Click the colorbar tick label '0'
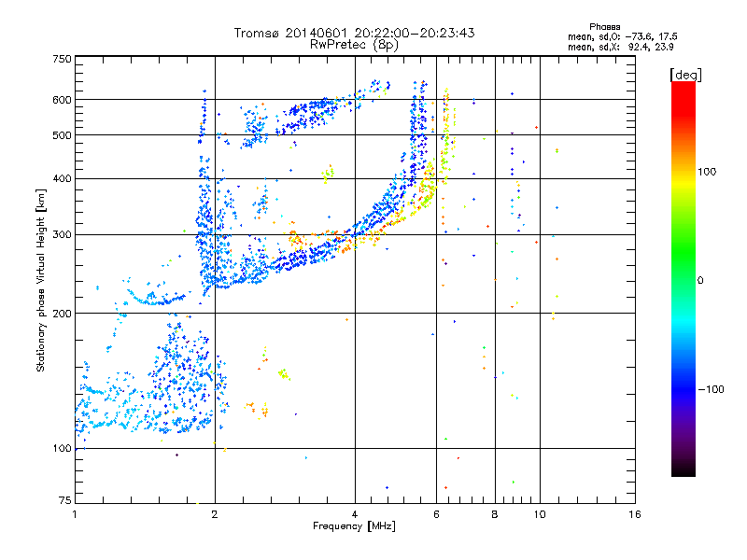 (700, 280)
